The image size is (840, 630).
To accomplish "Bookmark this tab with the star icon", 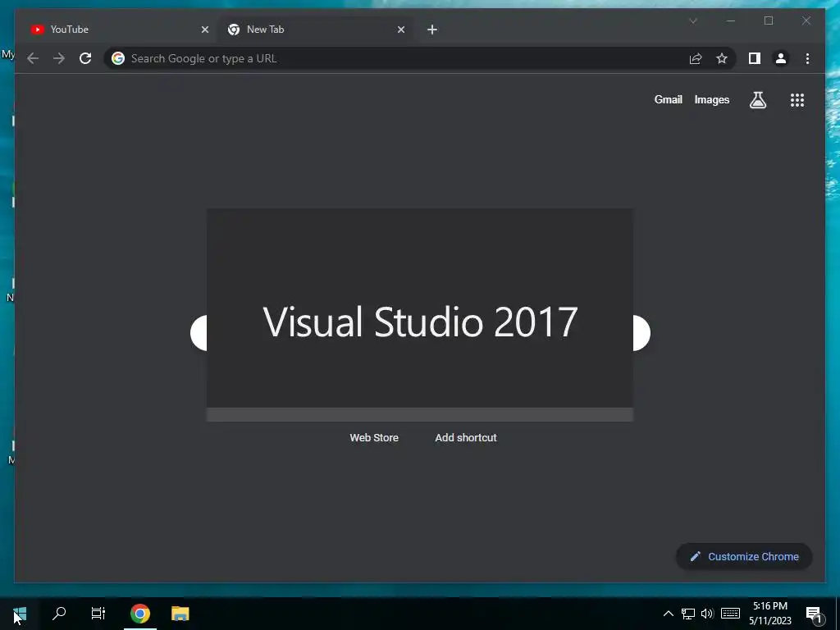I will (722, 58).
